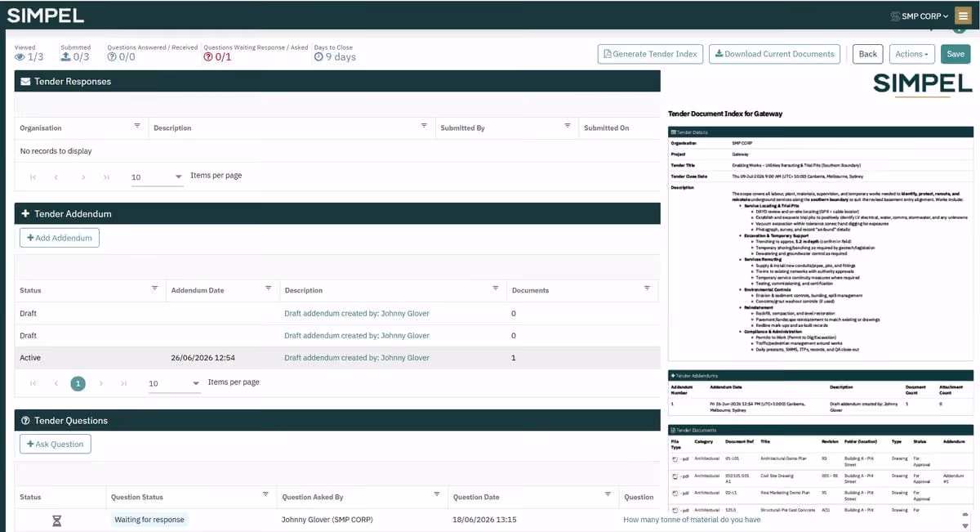
Task: Open filter for Submitted By column
Action: click(567, 126)
